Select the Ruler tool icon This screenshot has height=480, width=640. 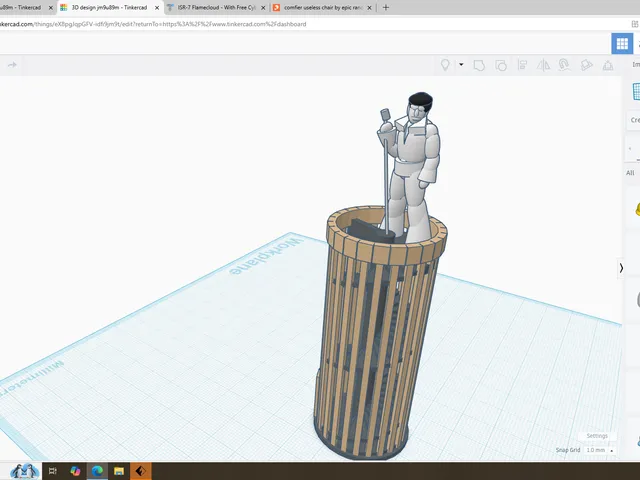[608, 65]
